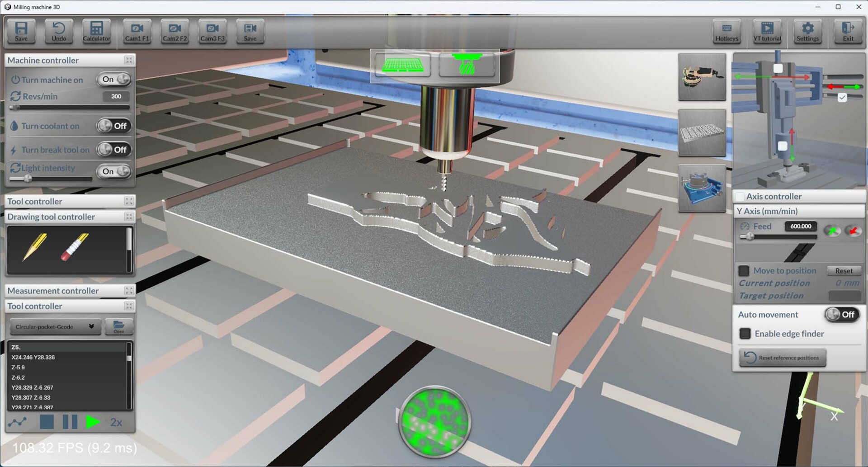Collapse the Machine controller panel

pyautogui.click(x=129, y=60)
